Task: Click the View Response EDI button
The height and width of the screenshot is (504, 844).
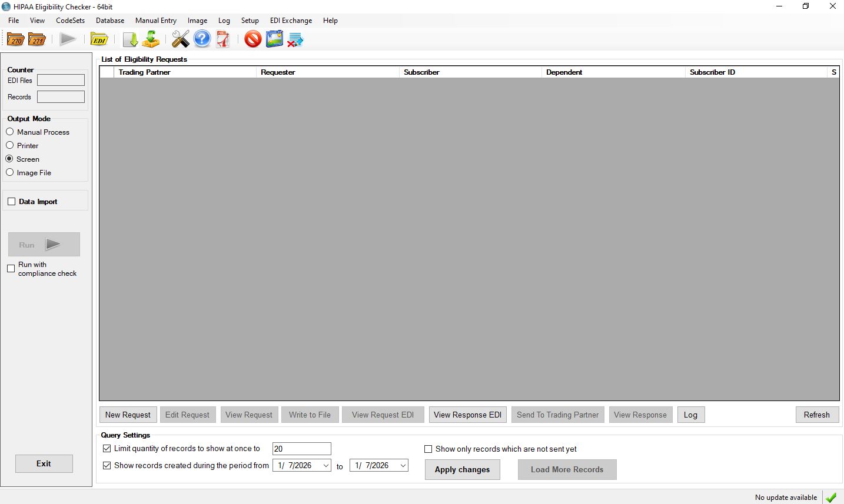Action: (468, 415)
